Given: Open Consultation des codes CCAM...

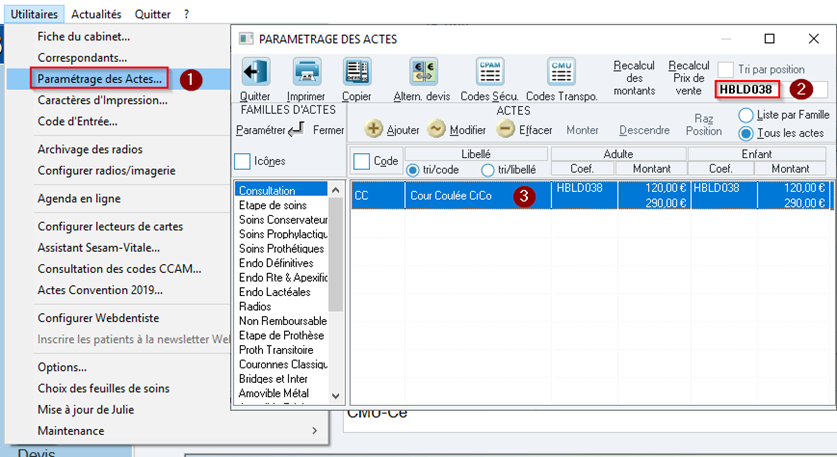Looking at the screenshot, I should click(x=119, y=269).
